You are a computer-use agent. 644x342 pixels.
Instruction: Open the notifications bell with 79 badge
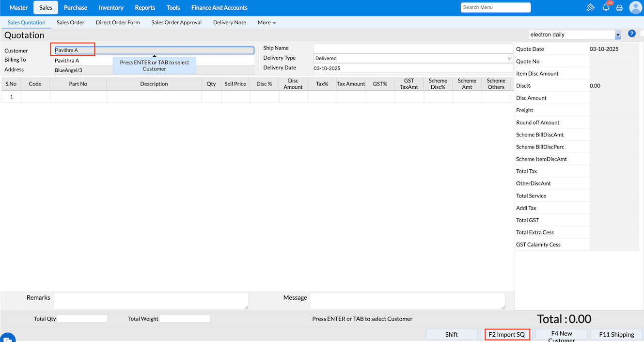pyautogui.click(x=606, y=7)
